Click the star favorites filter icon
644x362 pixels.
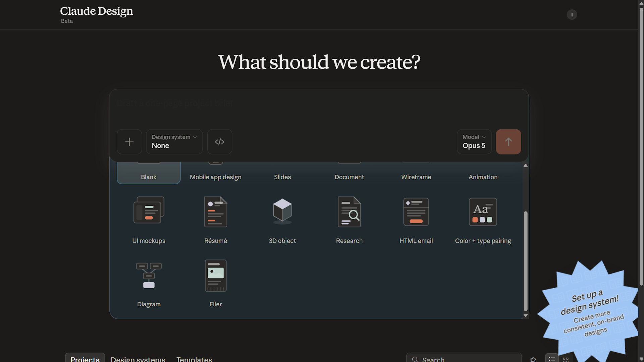click(x=533, y=359)
